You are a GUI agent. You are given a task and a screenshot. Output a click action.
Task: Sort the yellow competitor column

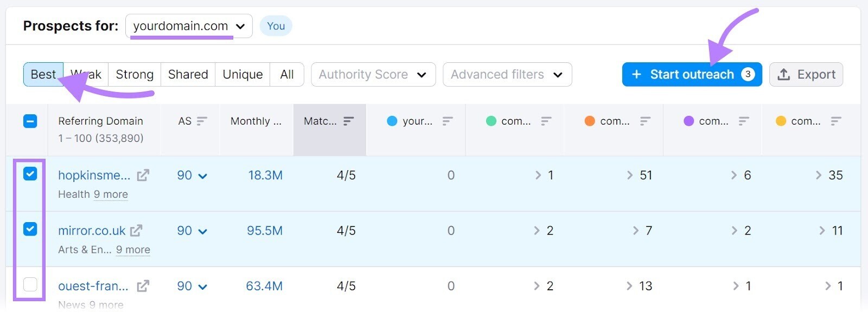click(x=836, y=121)
